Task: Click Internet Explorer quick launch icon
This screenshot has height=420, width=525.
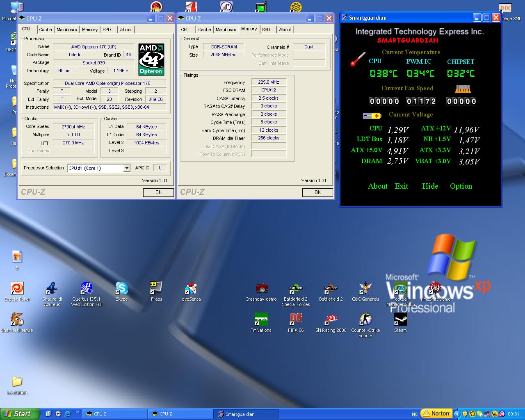Action: click(x=67, y=414)
